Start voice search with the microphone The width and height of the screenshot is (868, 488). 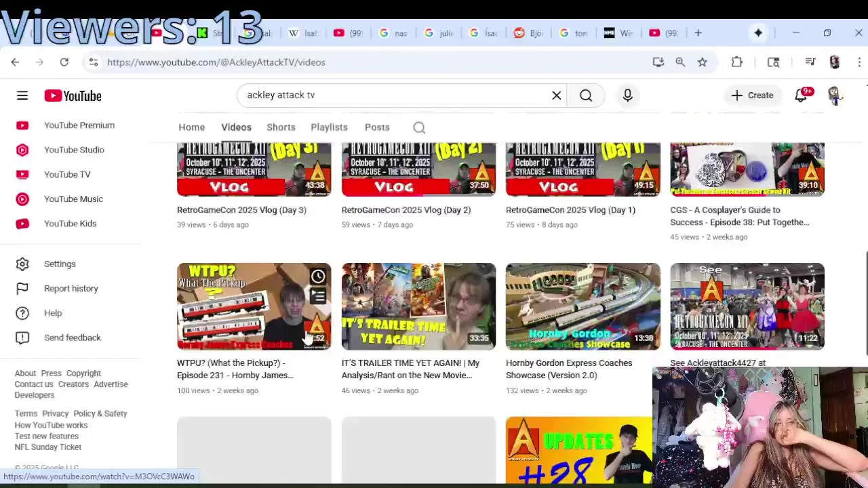click(x=627, y=96)
